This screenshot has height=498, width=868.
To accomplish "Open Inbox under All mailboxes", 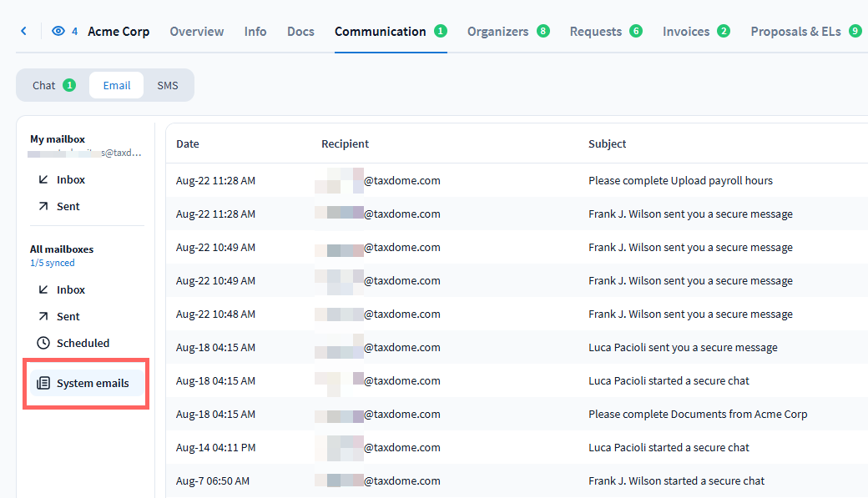I will tap(70, 289).
